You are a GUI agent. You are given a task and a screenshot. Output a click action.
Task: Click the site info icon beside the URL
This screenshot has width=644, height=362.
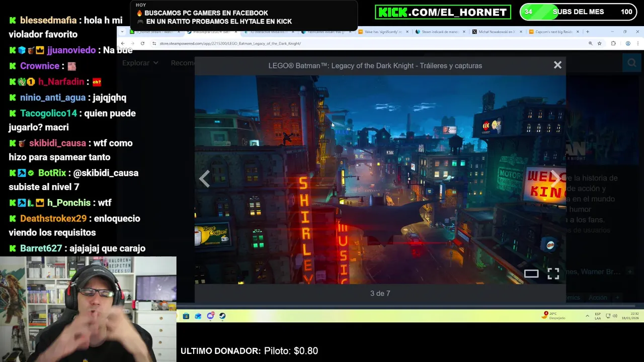154,43
